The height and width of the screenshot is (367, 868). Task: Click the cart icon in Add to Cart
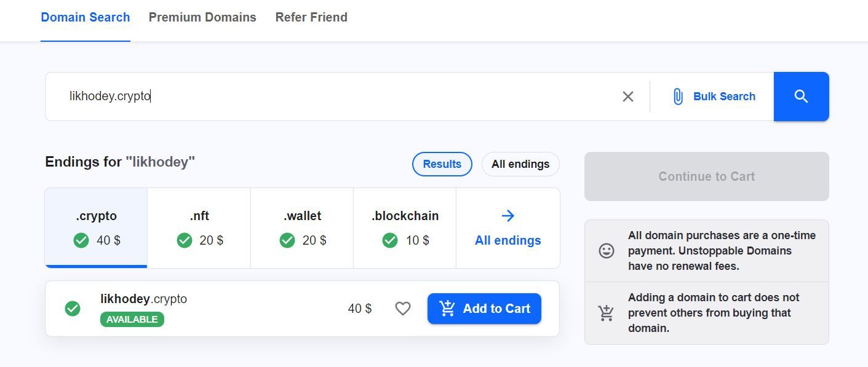point(447,308)
